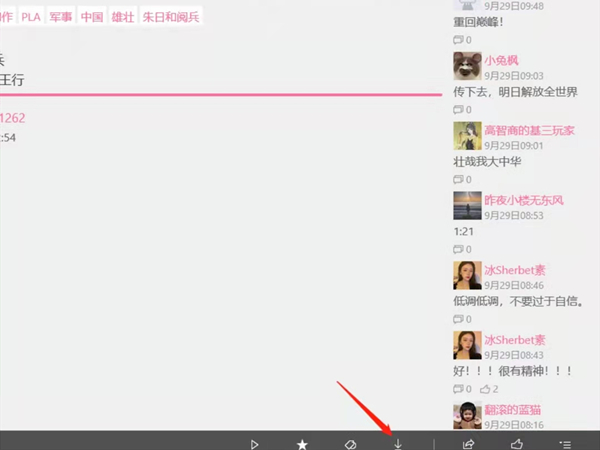600x450 pixels.
Task: Click the pink number 1262
Action: (x=13, y=118)
